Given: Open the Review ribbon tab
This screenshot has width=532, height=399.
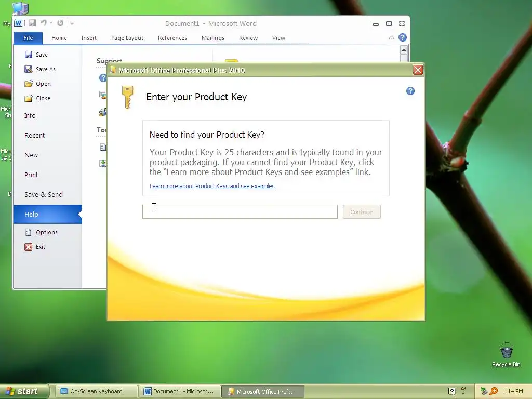Looking at the screenshot, I should coord(248,38).
